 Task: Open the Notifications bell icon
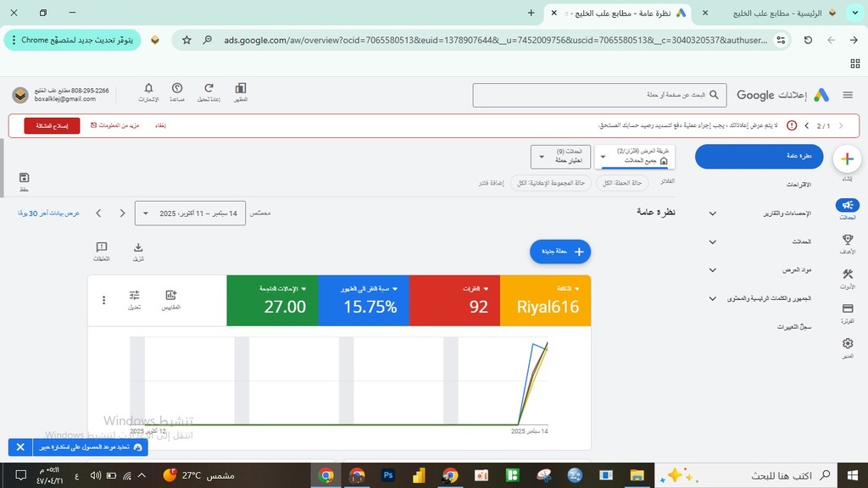coord(148,88)
